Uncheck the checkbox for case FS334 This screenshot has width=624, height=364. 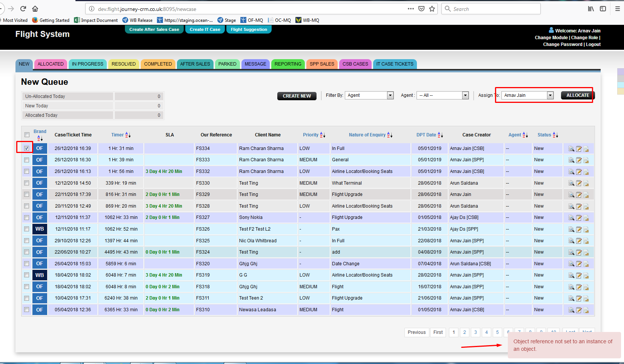click(x=26, y=148)
